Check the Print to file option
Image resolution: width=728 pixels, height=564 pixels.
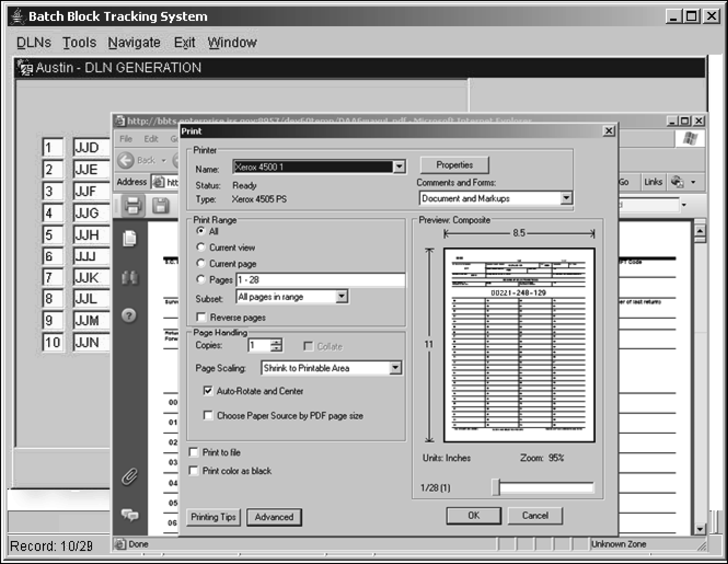193,452
